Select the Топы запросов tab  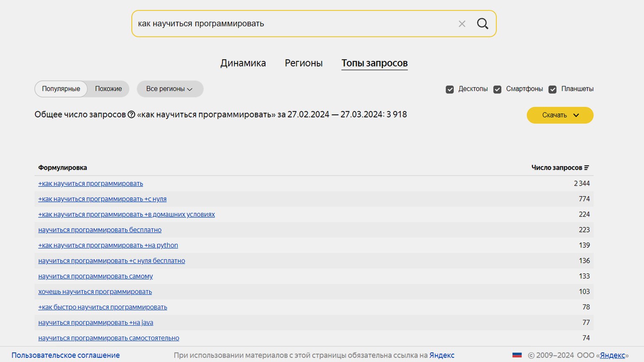pos(374,63)
